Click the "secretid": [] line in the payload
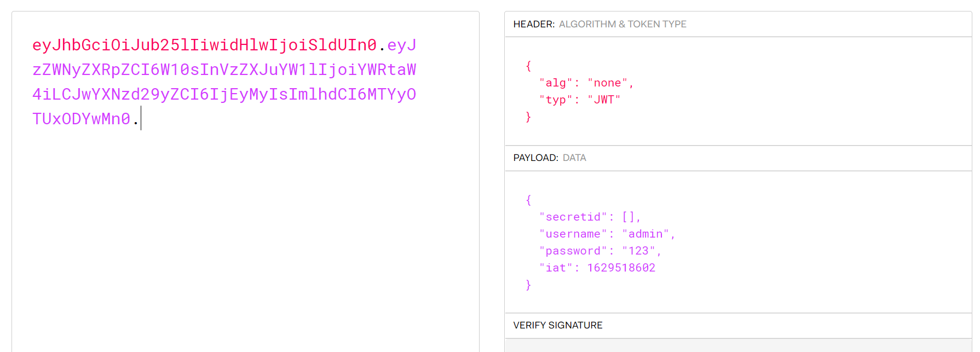Screen dimensions: 980x352 point(590,217)
